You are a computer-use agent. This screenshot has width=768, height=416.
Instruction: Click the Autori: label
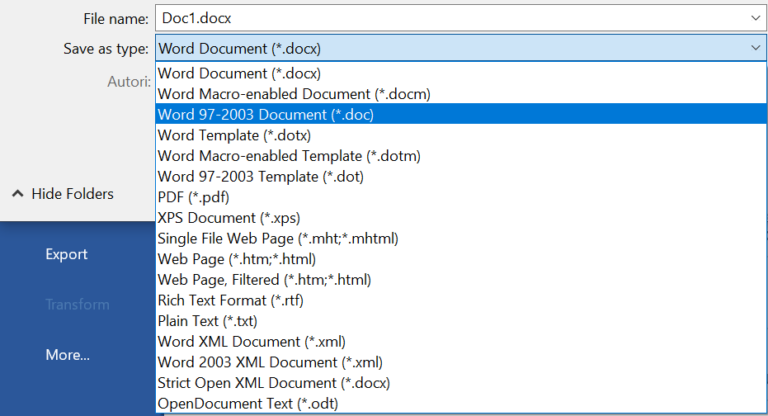click(x=129, y=81)
